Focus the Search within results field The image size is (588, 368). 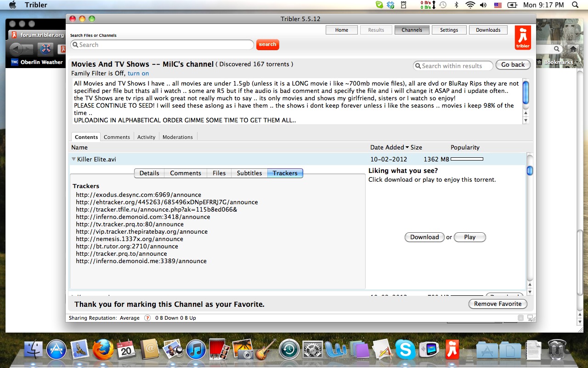tap(453, 66)
